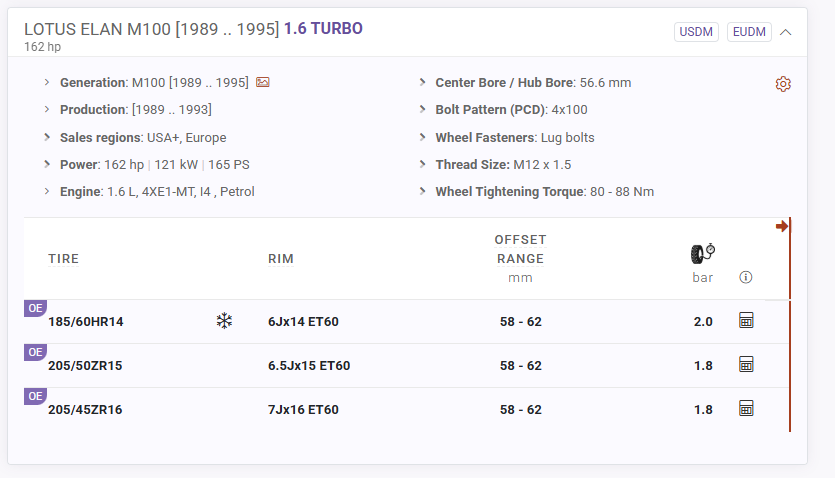Click the OE badge on 205/45ZR16 row
This screenshot has height=478, width=835.
(35, 396)
